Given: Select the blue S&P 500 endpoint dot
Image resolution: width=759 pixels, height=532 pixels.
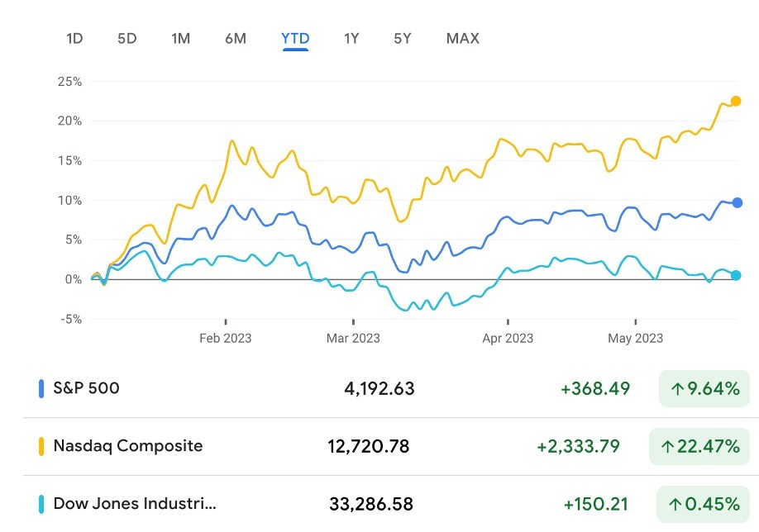Looking at the screenshot, I should tap(738, 202).
